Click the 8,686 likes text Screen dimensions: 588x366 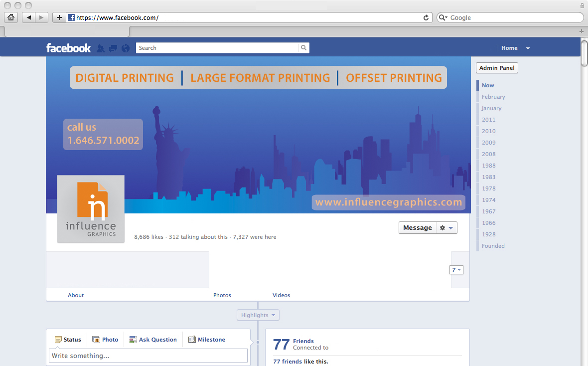tap(149, 237)
